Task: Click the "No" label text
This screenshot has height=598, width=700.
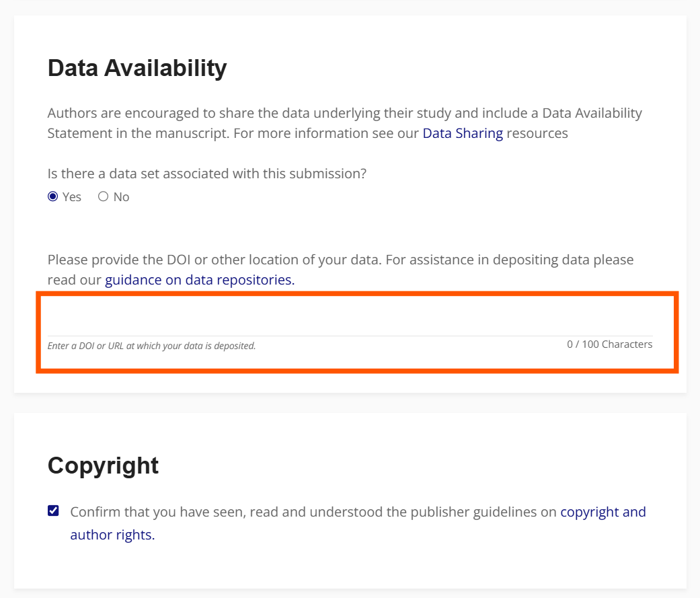Action: pyautogui.click(x=122, y=197)
